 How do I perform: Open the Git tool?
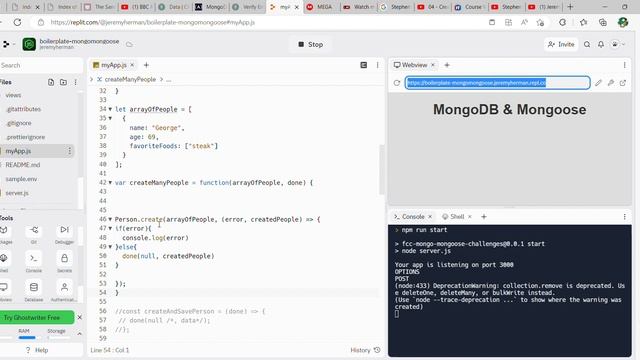pyautogui.click(x=34, y=234)
